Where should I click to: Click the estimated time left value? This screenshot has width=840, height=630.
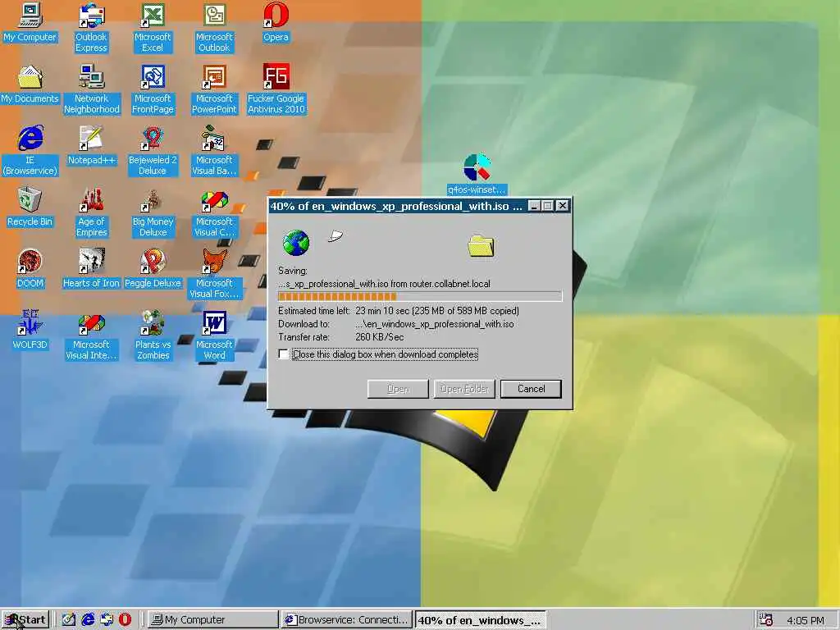pyautogui.click(x=436, y=311)
